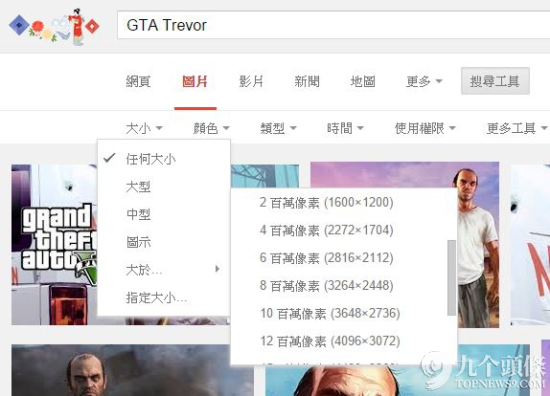This screenshot has width=550, height=396.
Task: Click the 大於 submenu arrow
Action: coord(217,269)
